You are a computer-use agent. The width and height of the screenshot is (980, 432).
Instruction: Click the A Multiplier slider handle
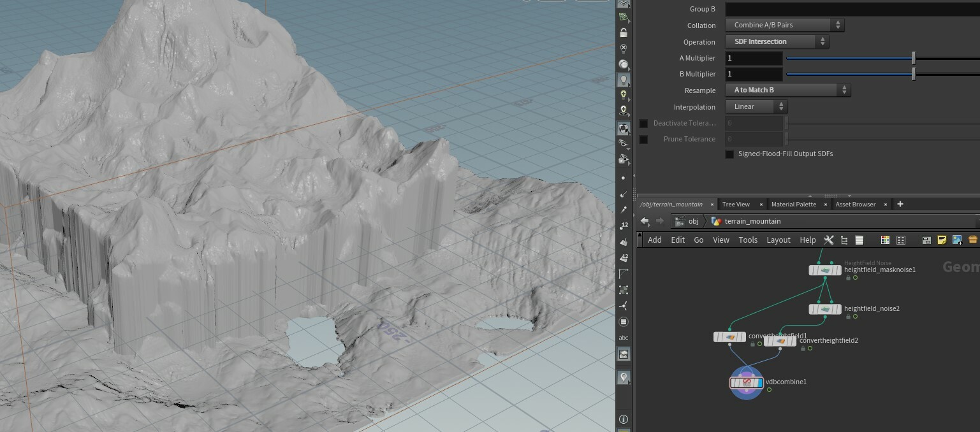914,58
